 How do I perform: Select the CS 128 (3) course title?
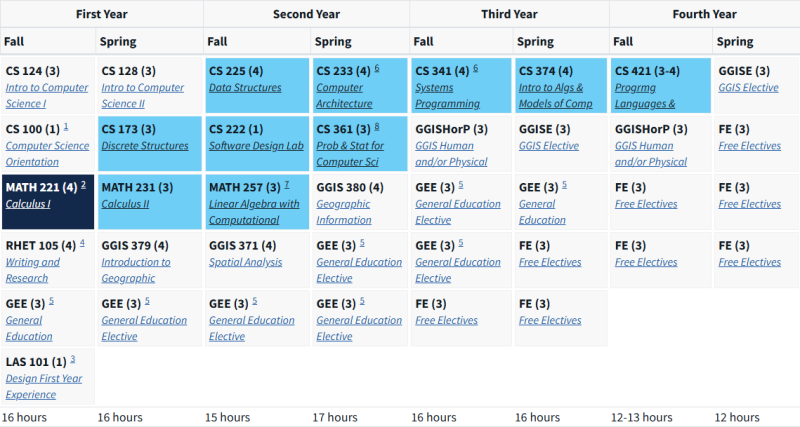click(129, 71)
